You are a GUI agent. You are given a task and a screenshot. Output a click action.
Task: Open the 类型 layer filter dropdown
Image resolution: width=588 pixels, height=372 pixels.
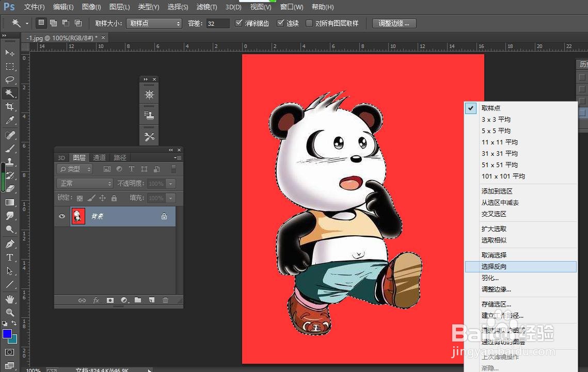pyautogui.click(x=74, y=169)
